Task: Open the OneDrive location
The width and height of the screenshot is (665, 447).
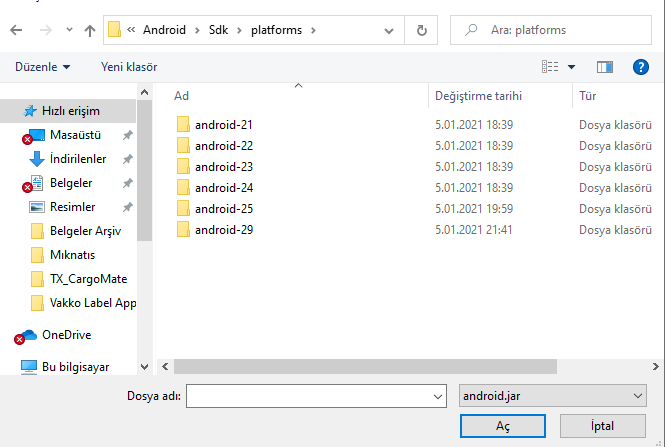Action: (66, 335)
